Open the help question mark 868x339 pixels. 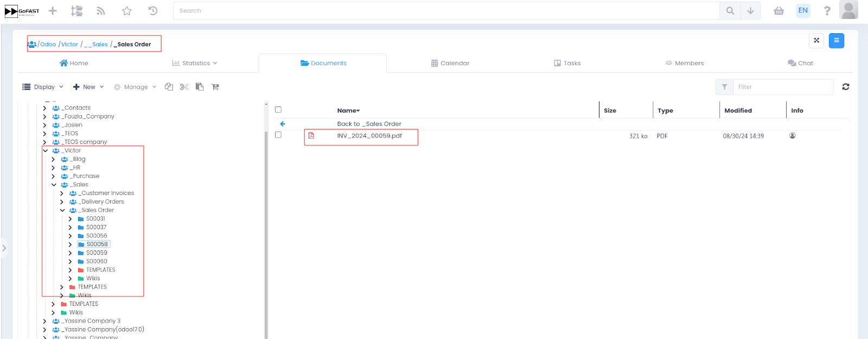pyautogui.click(x=827, y=10)
